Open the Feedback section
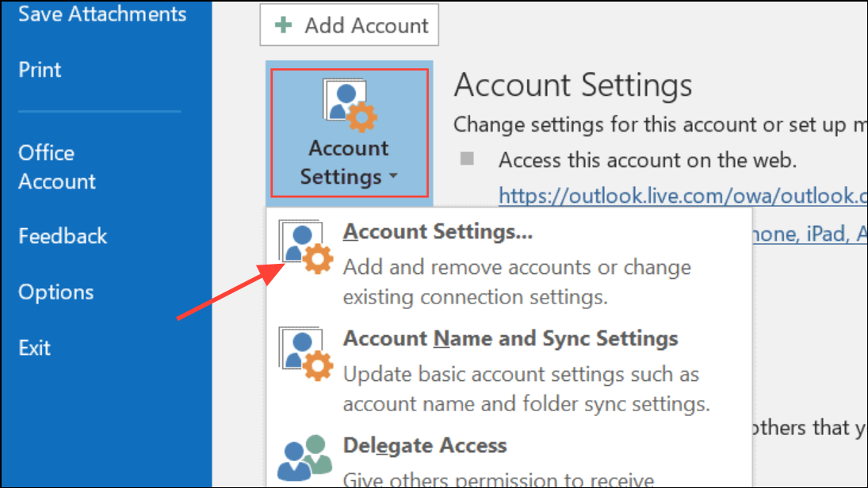868x488 pixels. [x=63, y=236]
